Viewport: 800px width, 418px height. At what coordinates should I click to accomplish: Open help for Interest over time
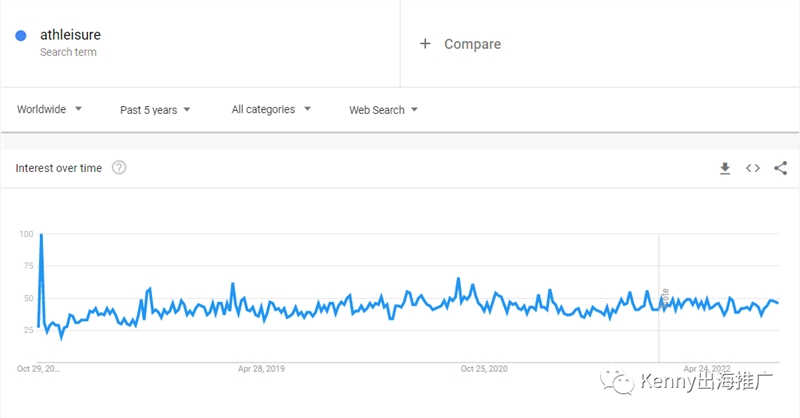(x=119, y=167)
